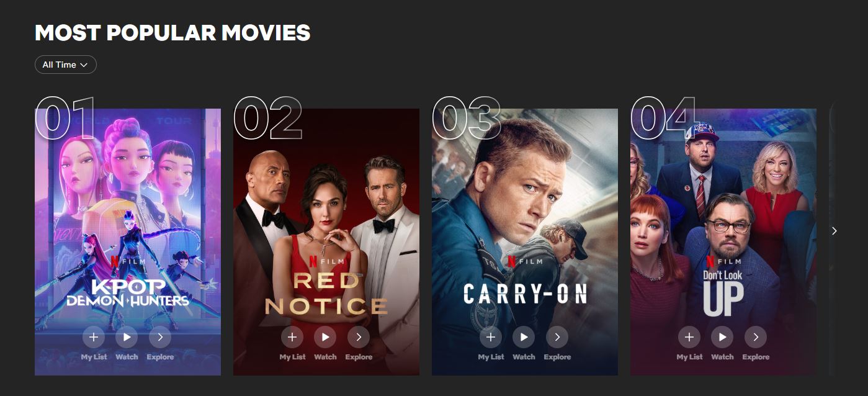Image resolution: width=868 pixels, height=396 pixels.
Task: Add Carry-On to My List
Action: point(491,337)
